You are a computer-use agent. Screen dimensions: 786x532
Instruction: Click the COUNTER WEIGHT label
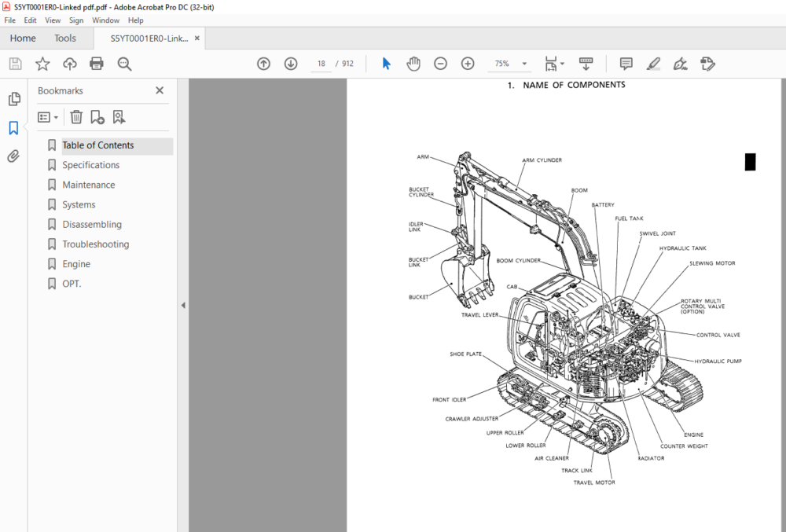pyautogui.click(x=684, y=446)
